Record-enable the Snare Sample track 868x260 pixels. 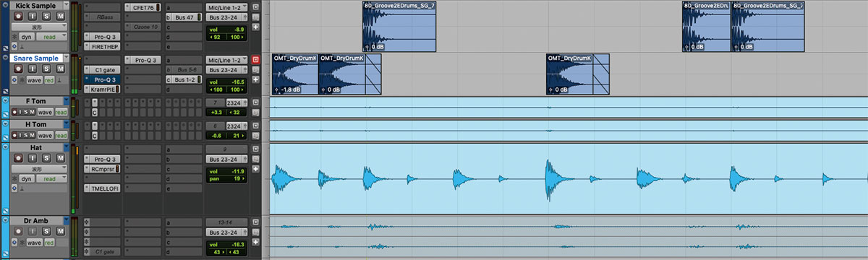click(x=18, y=69)
